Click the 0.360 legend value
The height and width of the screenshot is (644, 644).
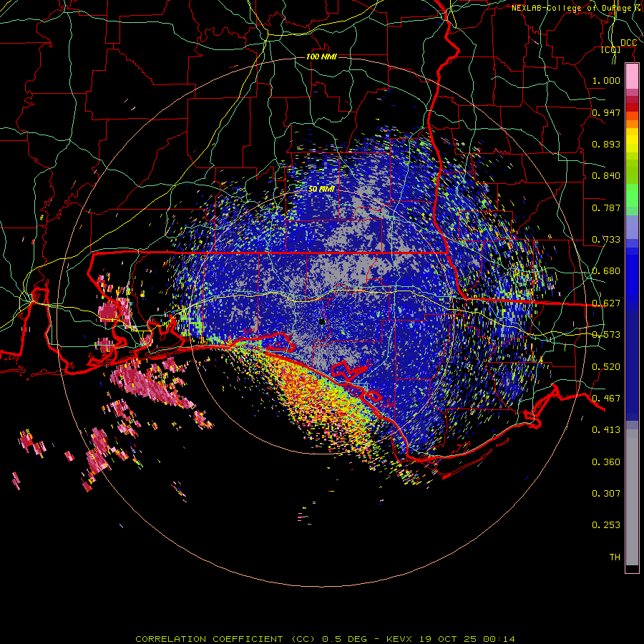606,462
